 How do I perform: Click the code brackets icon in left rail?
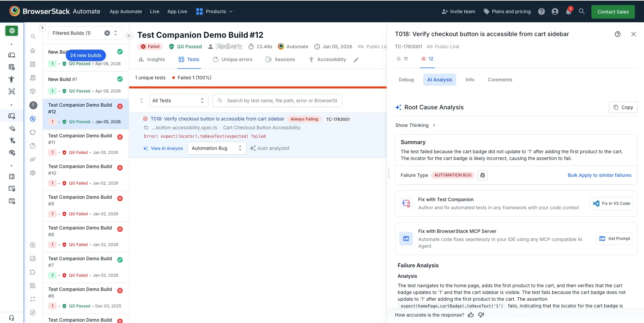click(x=12, y=128)
